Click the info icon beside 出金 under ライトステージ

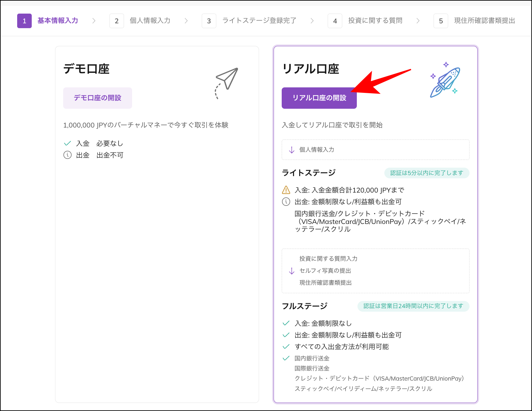286,202
